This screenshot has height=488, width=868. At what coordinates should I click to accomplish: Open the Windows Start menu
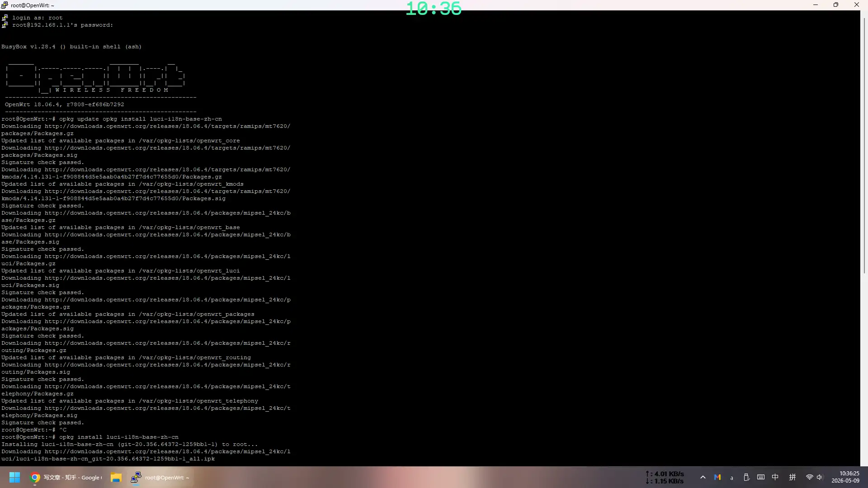pyautogui.click(x=14, y=477)
